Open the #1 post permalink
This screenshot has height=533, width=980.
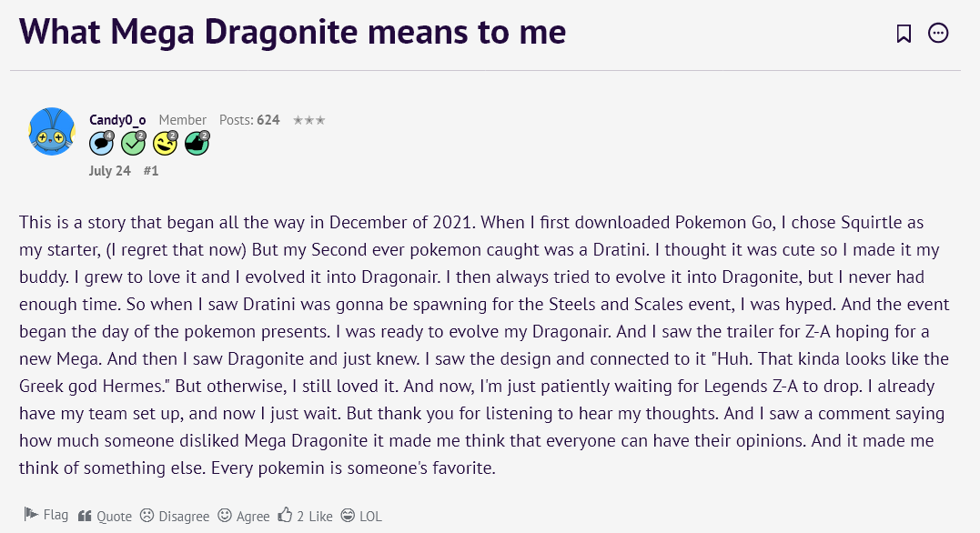[151, 171]
